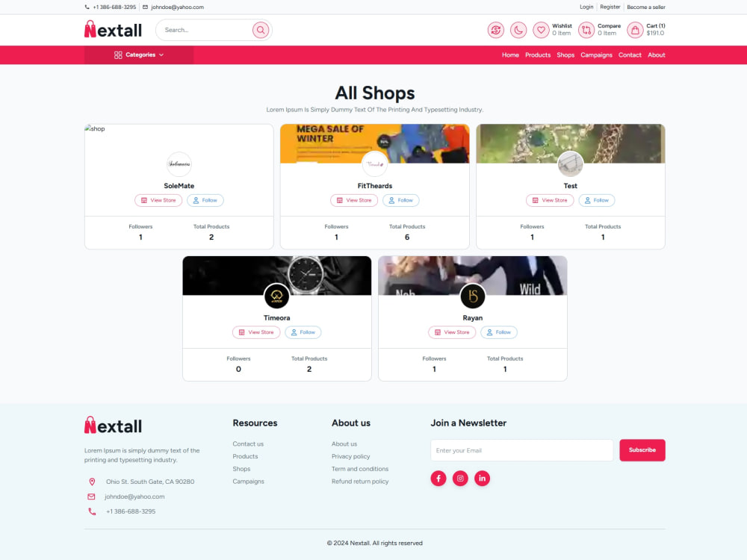Click FitTheards shop logo avatar
Screen dimensions: 747x560
pos(375,164)
